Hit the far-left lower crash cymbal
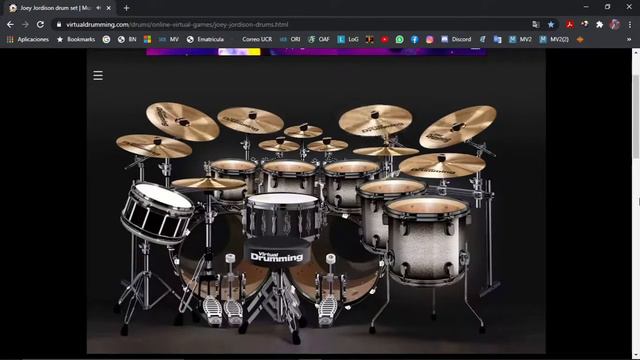This screenshot has width=640, height=360. click(x=154, y=146)
